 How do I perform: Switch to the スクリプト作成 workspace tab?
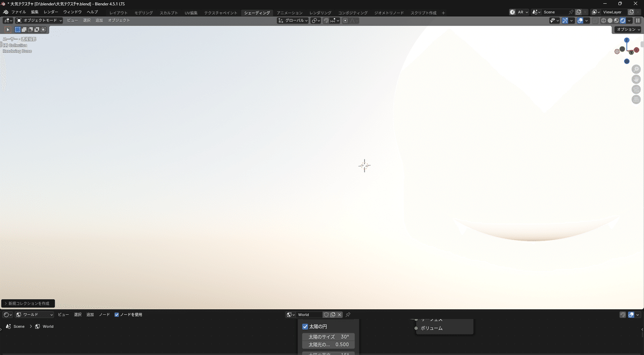pyautogui.click(x=423, y=12)
